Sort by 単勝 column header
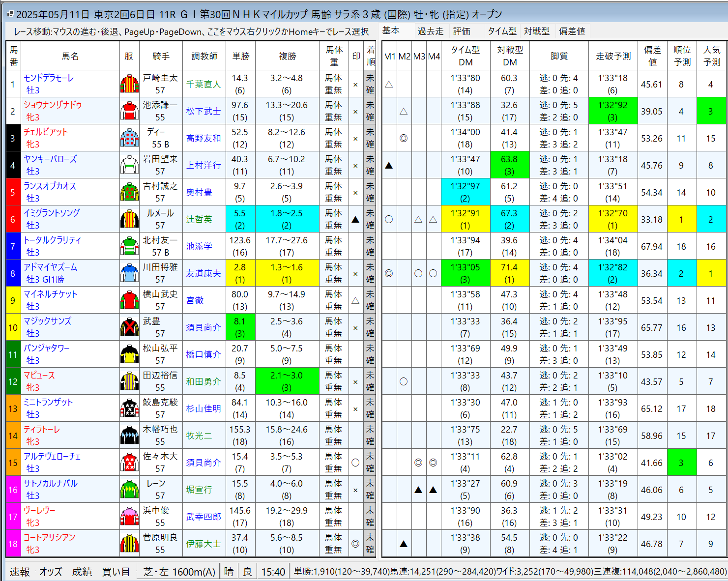Viewport: 728px width, 581px height. (240, 56)
